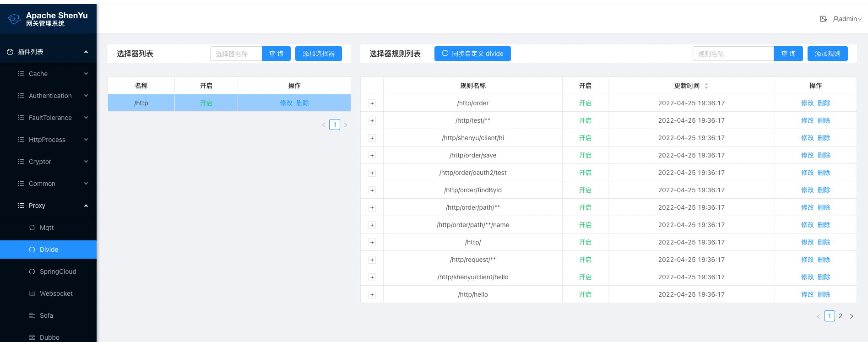Click 删除 link for /http/test/** rule
The height and width of the screenshot is (342, 868).
pyautogui.click(x=824, y=120)
